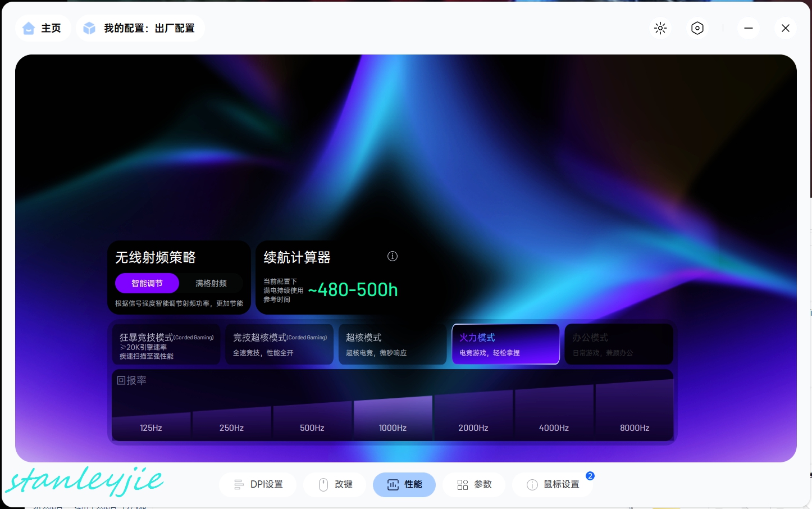Set polling rate to 125Hz

(x=151, y=427)
